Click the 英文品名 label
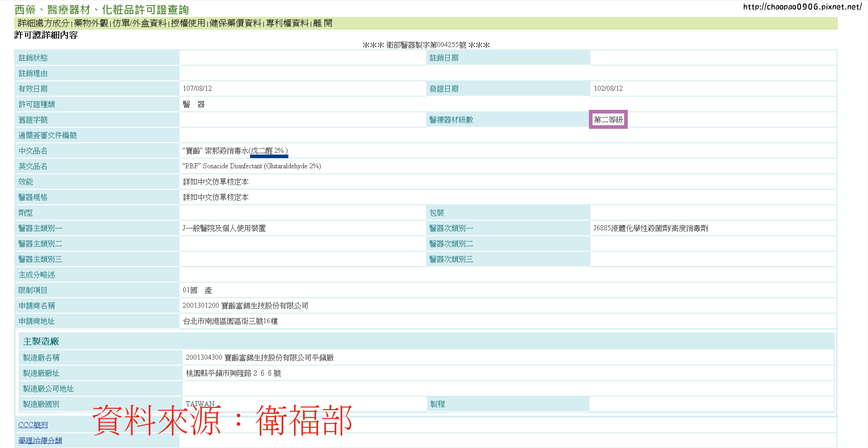The height and width of the screenshot is (448, 868). pos(33,166)
